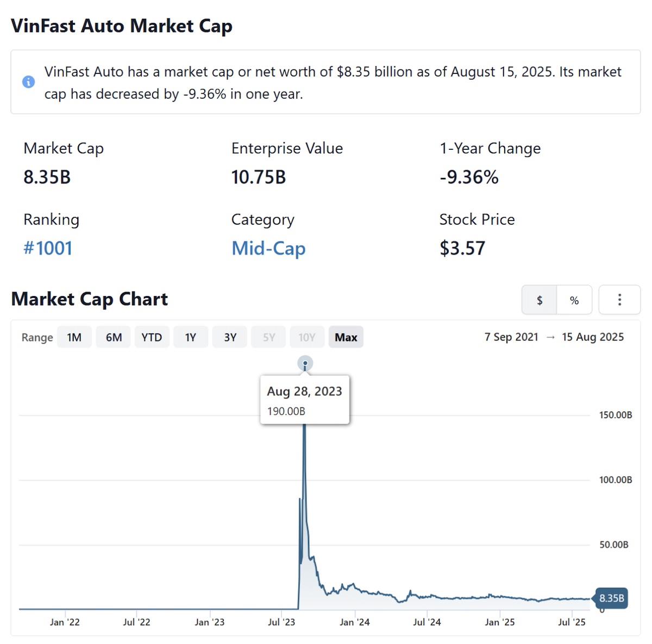
Task: Click the blue info icon in the summary box
Action: [x=29, y=82]
